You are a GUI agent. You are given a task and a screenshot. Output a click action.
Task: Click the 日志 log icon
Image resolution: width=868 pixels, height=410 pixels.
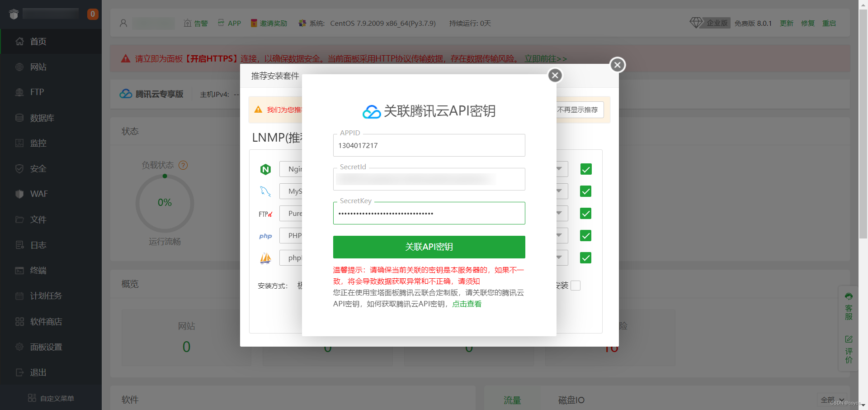(x=19, y=245)
